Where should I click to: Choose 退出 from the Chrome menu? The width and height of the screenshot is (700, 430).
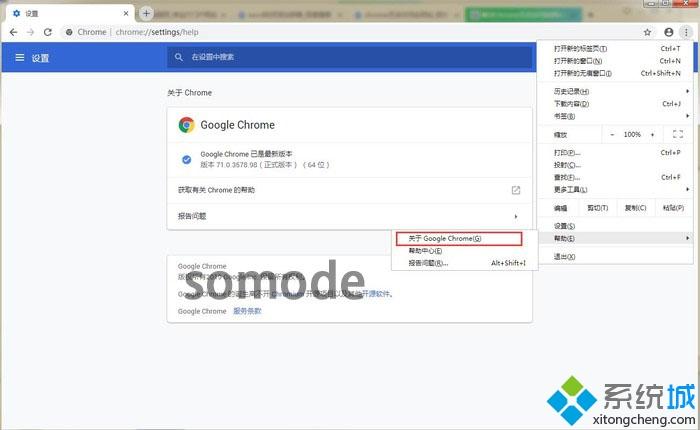pos(616,257)
